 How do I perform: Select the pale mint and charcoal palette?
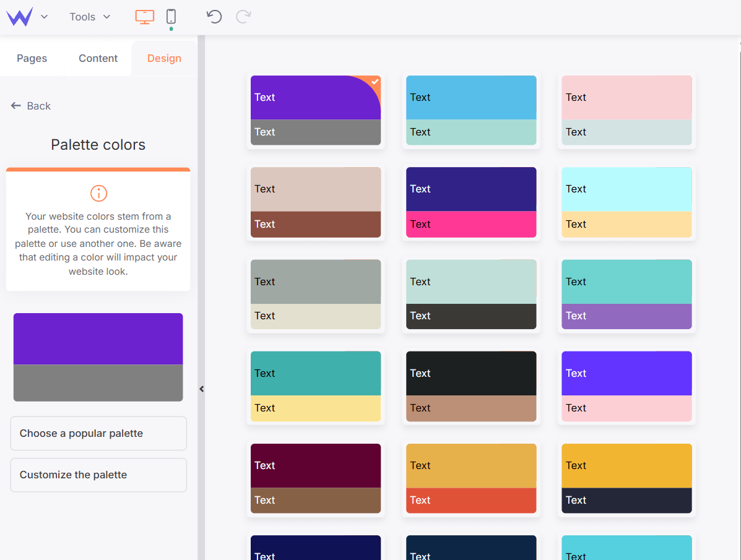[471, 295]
